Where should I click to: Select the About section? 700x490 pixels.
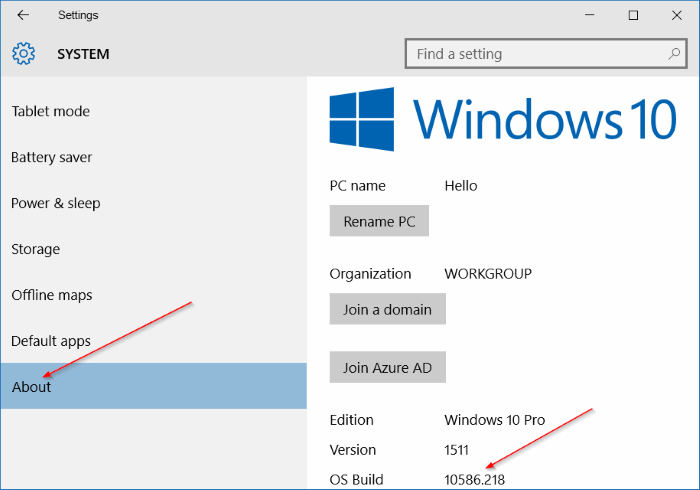tap(154, 386)
